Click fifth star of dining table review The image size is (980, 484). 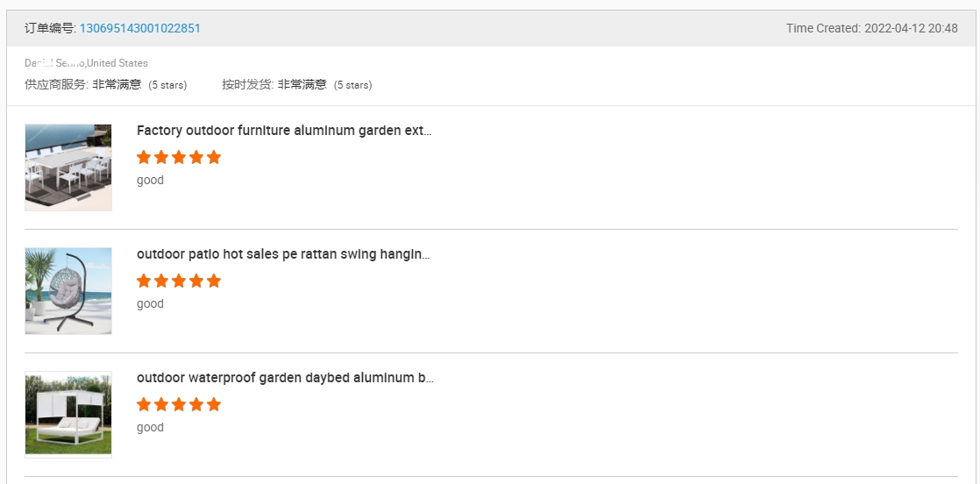pos(214,157)
